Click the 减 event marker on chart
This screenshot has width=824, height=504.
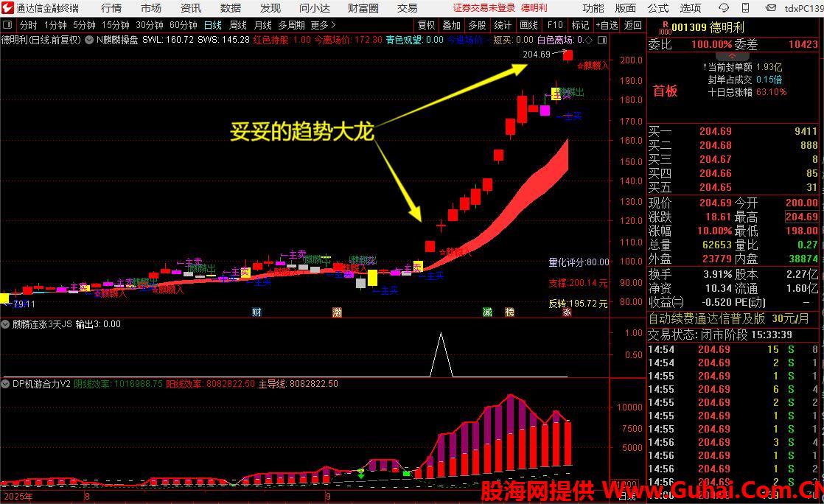pyautogui.click(x=488, y=312)
